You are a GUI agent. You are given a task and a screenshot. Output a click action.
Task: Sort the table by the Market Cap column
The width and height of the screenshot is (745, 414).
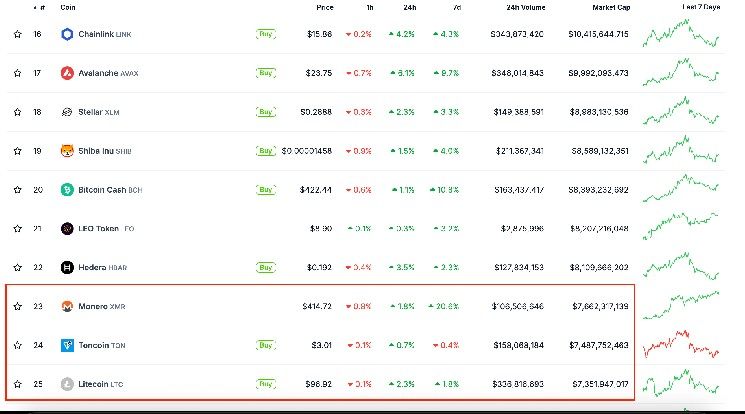tap(611, 8)
